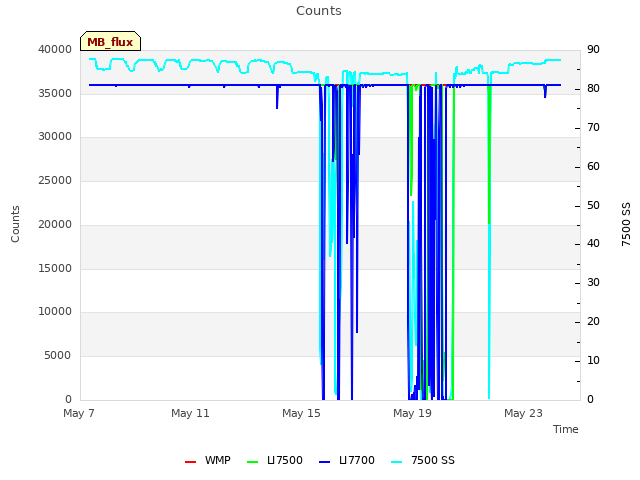Click the 15000 left axis tick label
The width and height of the screenshot is (640, 480).
click(x=55, y=269)
